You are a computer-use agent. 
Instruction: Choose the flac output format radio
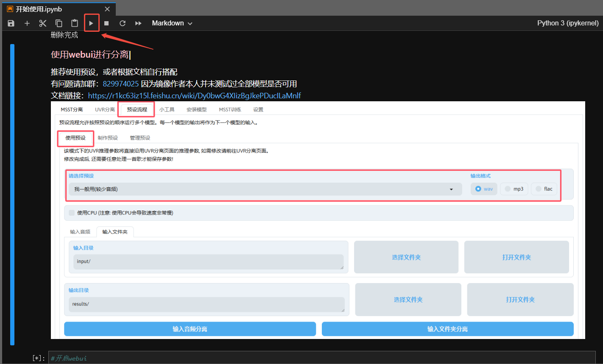pos(544,189)
